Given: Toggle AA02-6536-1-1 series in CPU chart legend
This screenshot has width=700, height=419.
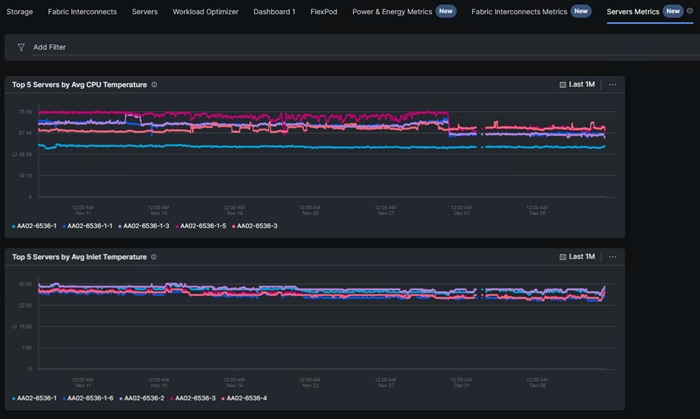Looking at the screenshot, I should (x=88, y=226).
